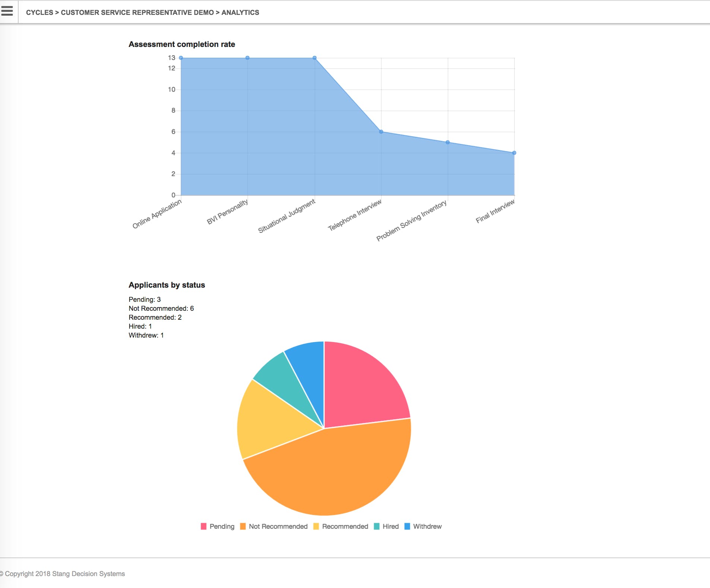Click the Final Interview data point
The height and width of the screenshot is (588, 710).
pyautogui.click(x=514, y=153)
